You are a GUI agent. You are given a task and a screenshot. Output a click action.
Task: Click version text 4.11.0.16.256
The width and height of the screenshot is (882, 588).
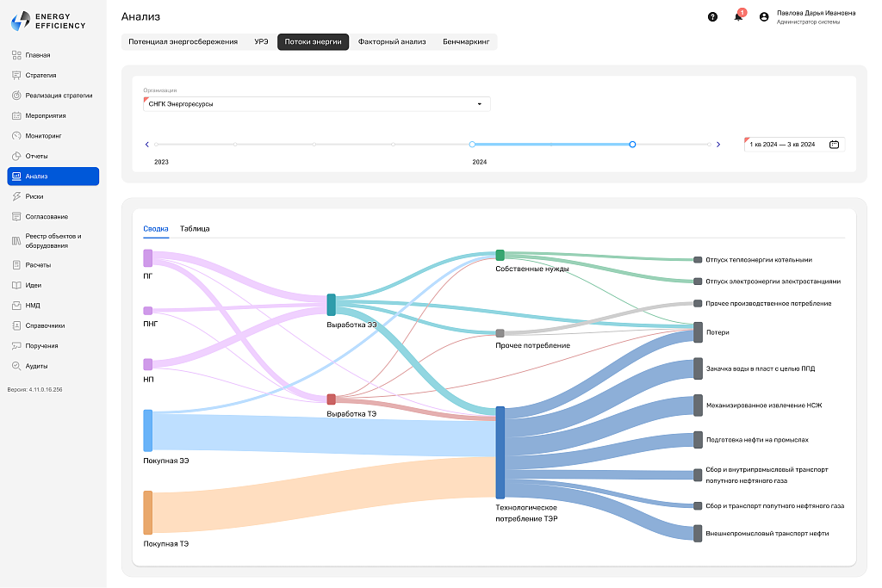(x=34, y=390)
